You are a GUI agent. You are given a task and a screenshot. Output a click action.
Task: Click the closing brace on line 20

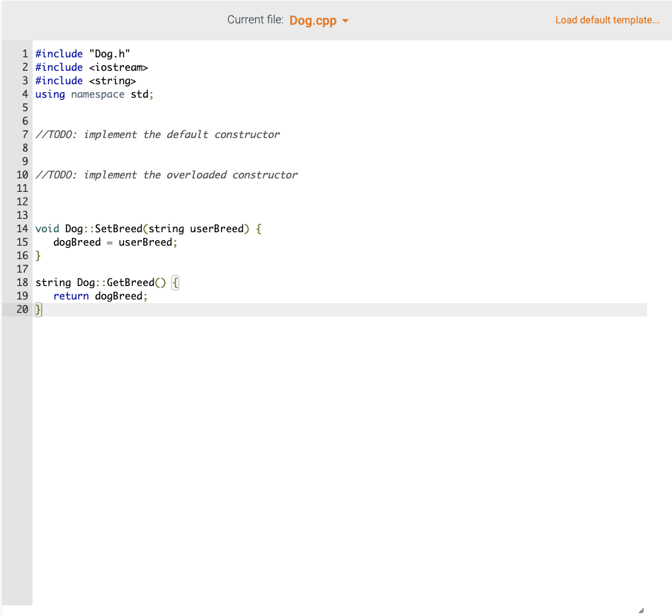click(38, 309)
